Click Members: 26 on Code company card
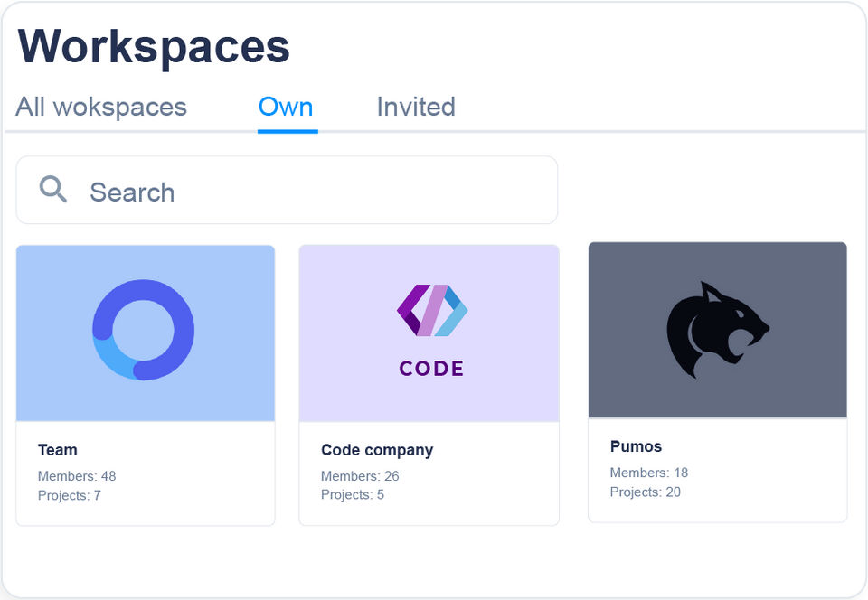 360,476
